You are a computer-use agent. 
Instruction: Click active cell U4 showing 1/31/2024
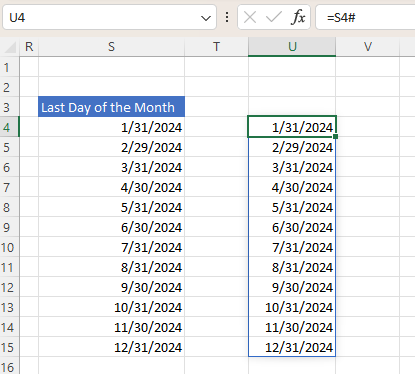[292, 127]
